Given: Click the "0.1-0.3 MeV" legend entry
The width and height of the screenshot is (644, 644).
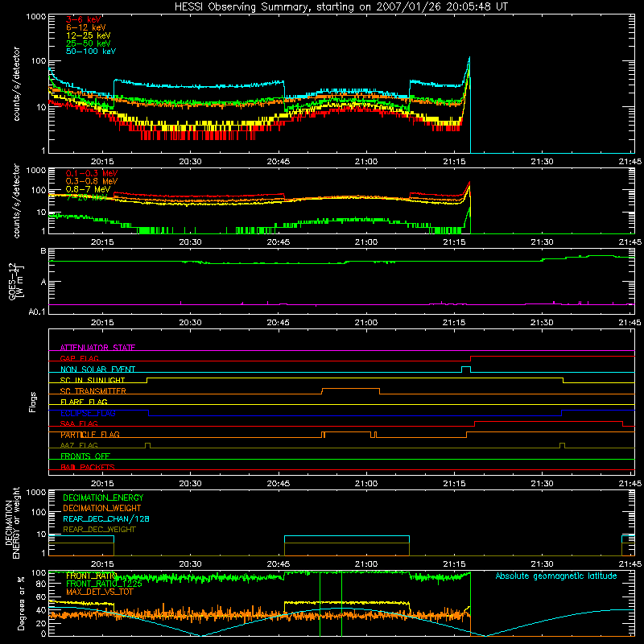Looking at the screenshot, I should [x=92, y=173].
